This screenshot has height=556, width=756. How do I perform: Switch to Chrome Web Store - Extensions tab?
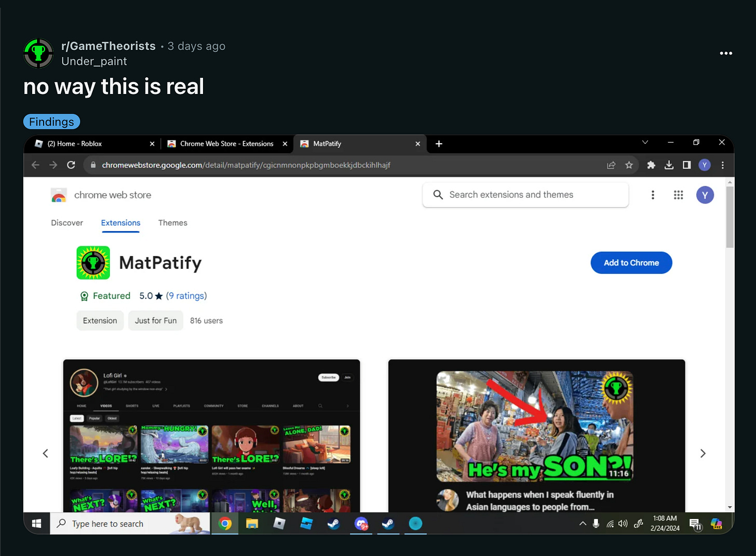click(x=226, y=144)
